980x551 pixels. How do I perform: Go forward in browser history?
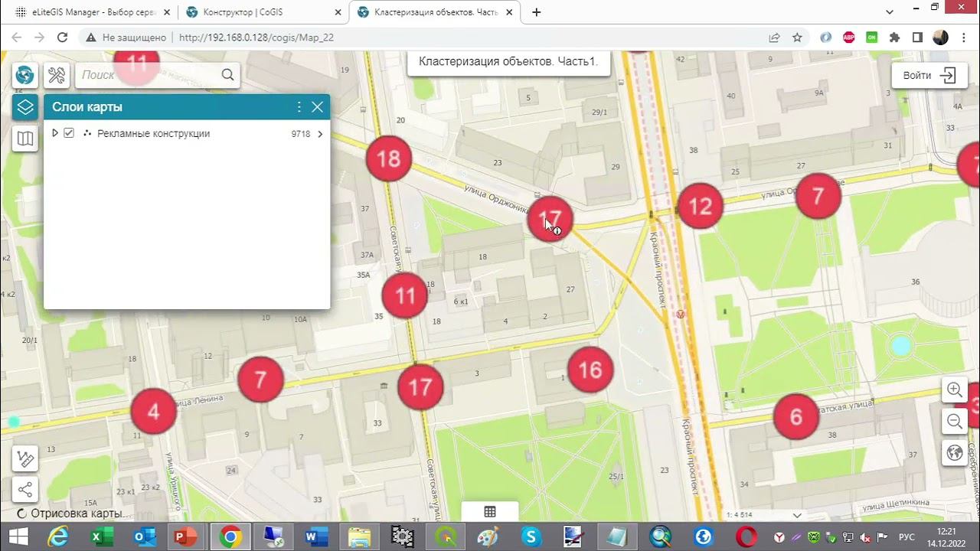(40, 37)
